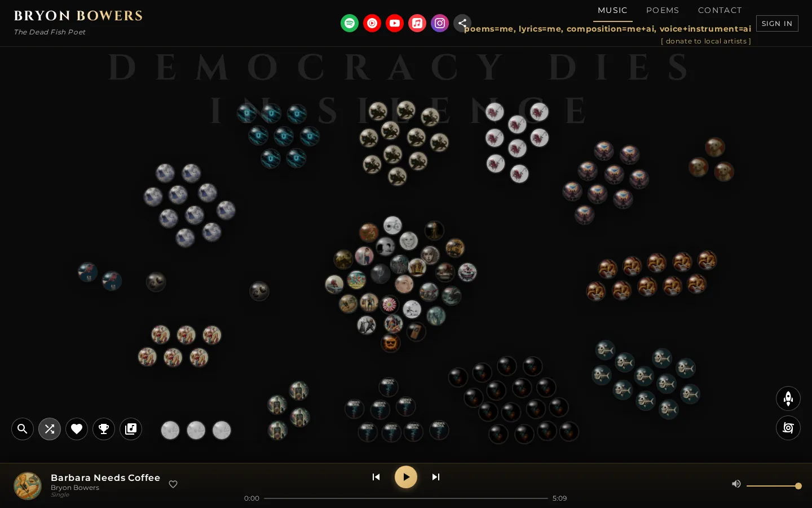This screenshot has width=812, height=508.
Task: Open the music library collection button
Action: click(131, 429)
